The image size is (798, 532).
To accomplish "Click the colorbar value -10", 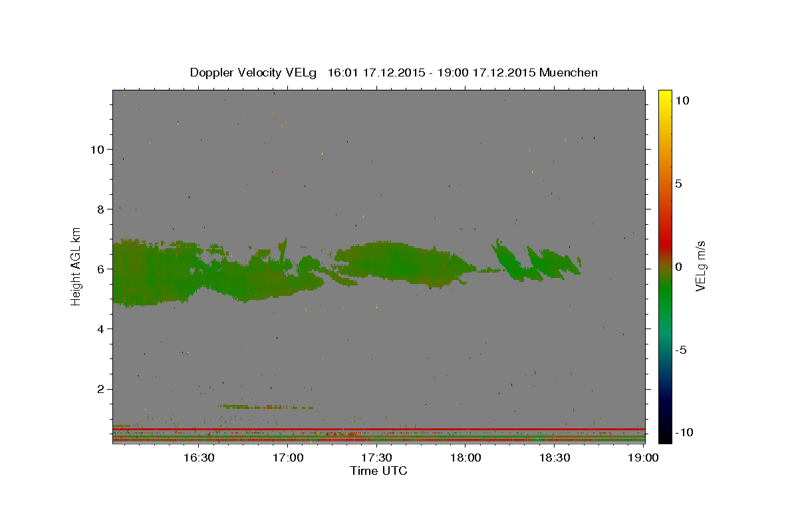I will 684,432.
